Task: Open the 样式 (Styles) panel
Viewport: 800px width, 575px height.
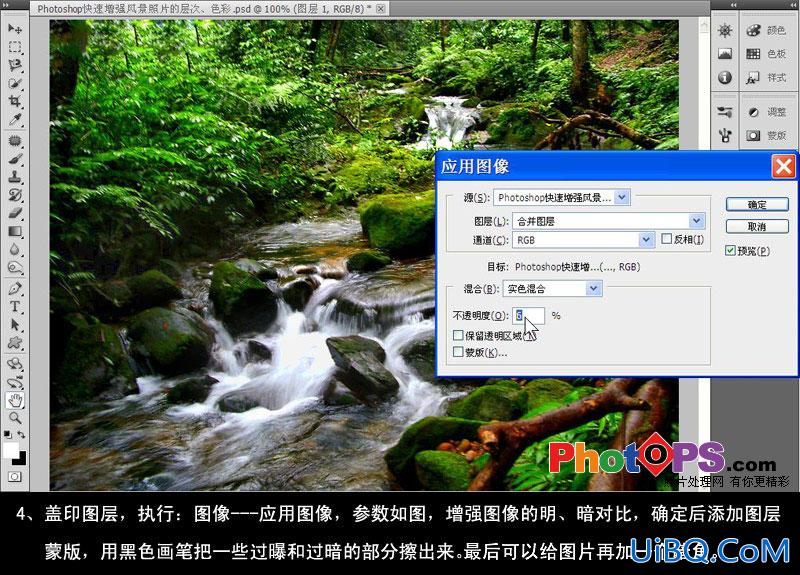Action: [766, 78]
